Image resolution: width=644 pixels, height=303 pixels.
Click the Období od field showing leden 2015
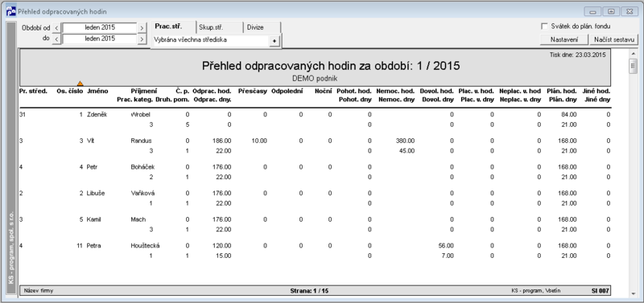(99, 27)
